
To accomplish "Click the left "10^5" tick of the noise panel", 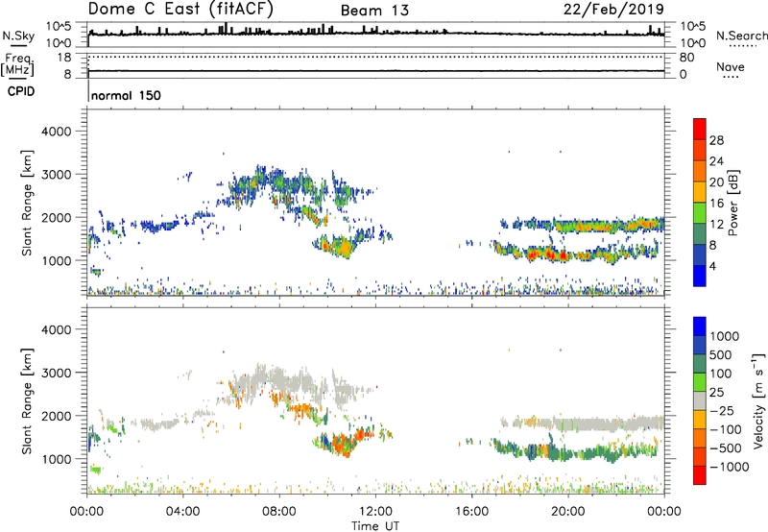I will click(x=59, y=27).
